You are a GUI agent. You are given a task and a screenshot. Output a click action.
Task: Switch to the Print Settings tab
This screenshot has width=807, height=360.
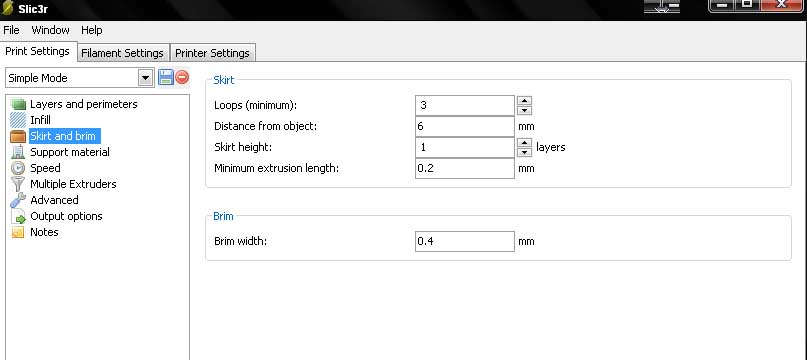(38, 52)
